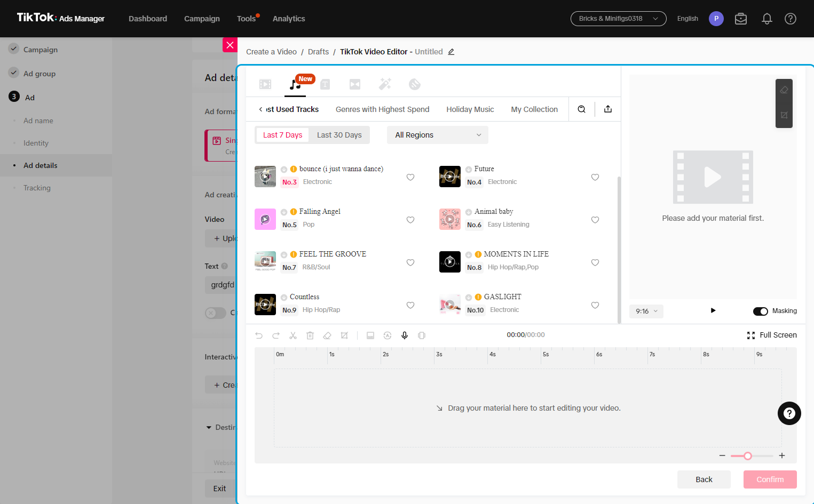Click the music search magnifier icon
This screenshot has height=504, width=814.
point(582,109)
